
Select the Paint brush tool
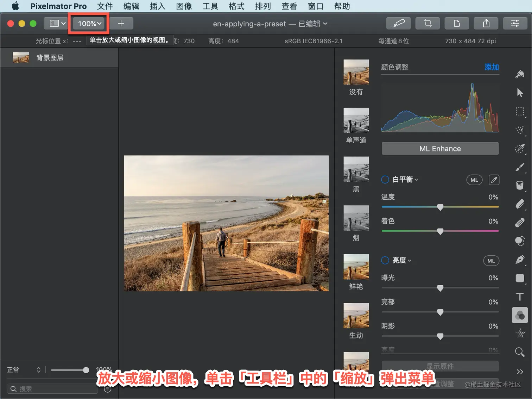520,167
